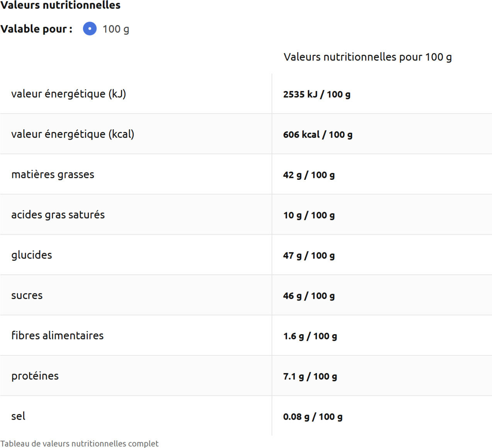Click the 'Valeurs nutritionnelles pour 100 g' column header

point(367,57)
